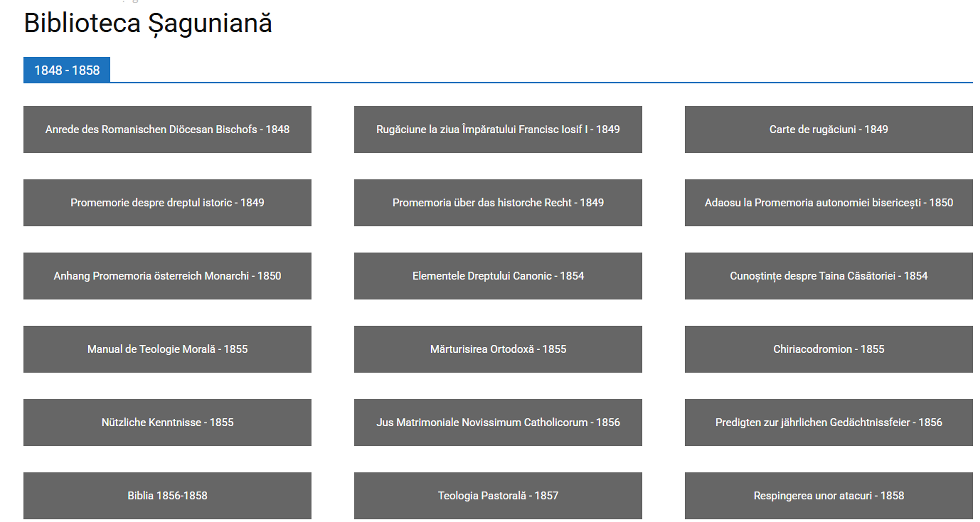This screenshot has width=980, height=522.
Task: Open Elementele Dreptului Canonic - 1854
Action: [498, 276]
